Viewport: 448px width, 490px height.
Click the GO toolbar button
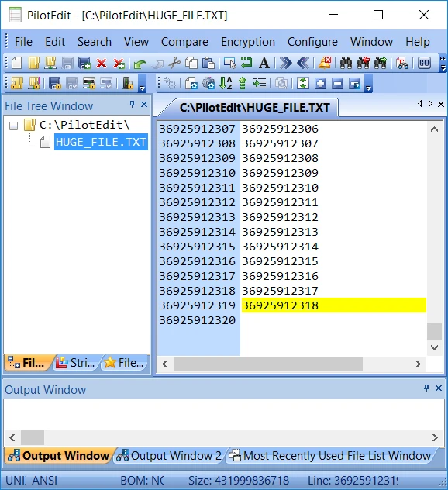(x=424, y=63)
